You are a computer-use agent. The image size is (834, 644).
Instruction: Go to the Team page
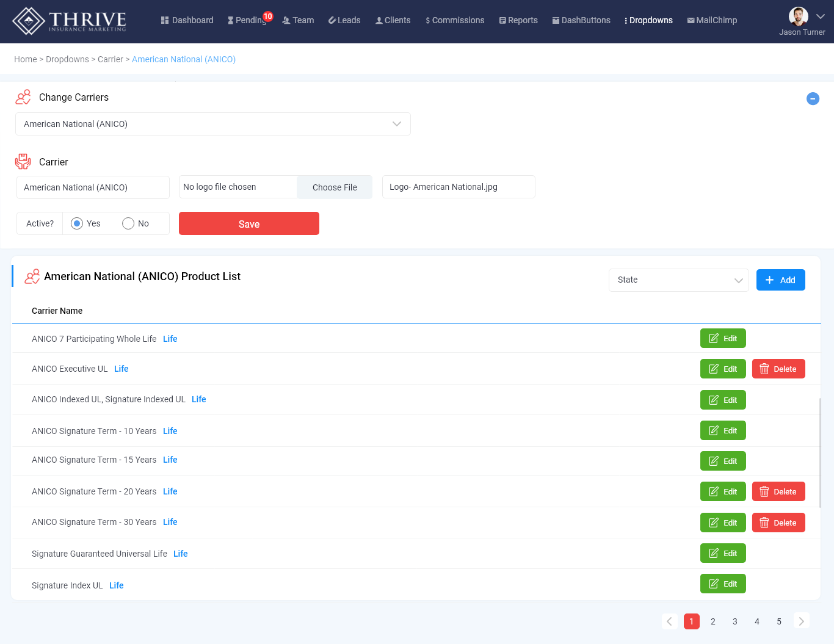click(x=298, y=20)
